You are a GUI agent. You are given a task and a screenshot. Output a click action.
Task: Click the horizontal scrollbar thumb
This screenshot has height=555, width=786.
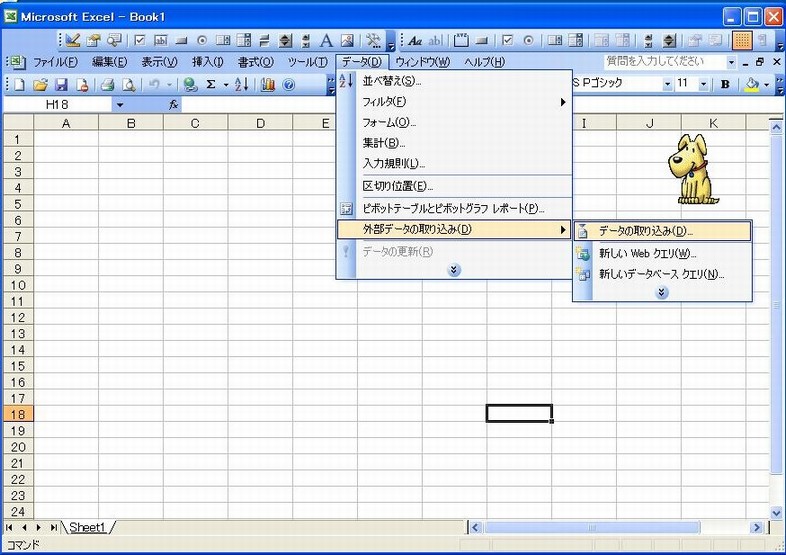592,527
